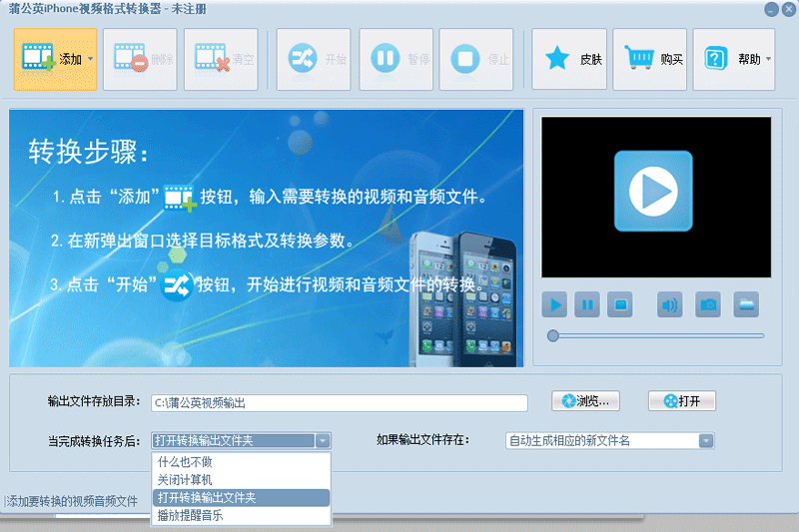Select 关闭计算机 from the dropdown list
The image size is (799, 532).
[241, 479]
